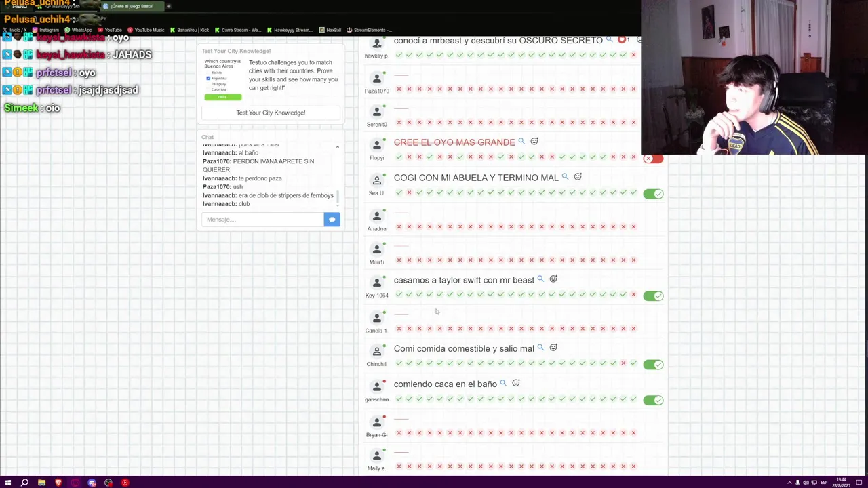Toggle red rejected switch for Flopyi answer

653,159
